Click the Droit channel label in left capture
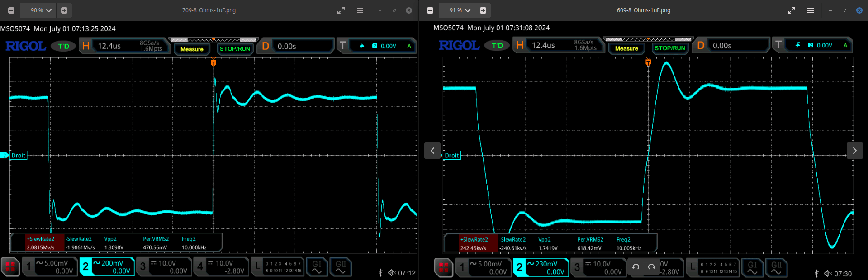 19,155
